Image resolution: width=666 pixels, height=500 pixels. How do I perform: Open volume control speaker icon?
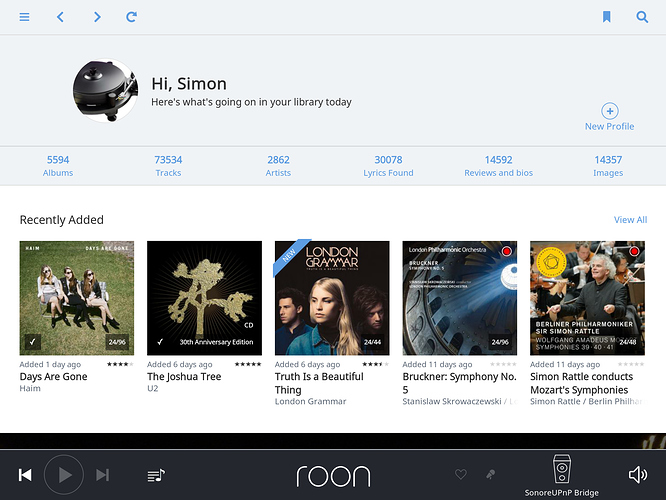tap(638, 475)
